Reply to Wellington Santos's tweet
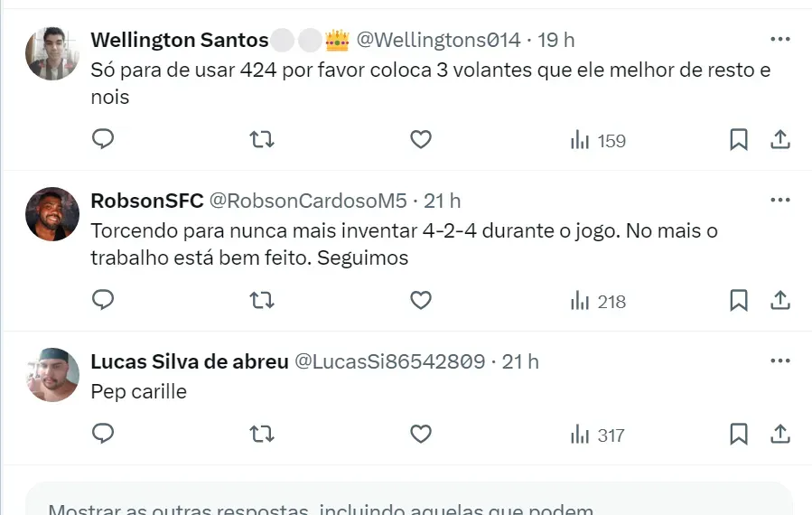 tap(104, 140)
